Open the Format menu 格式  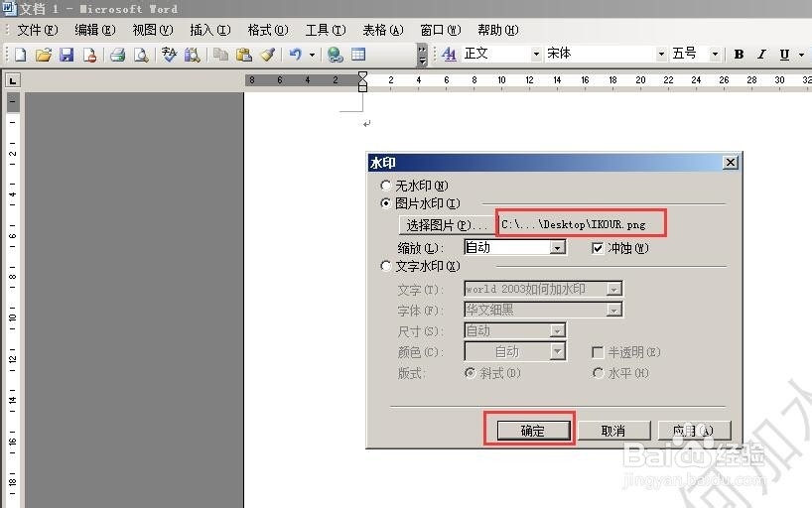coord(268,30)
